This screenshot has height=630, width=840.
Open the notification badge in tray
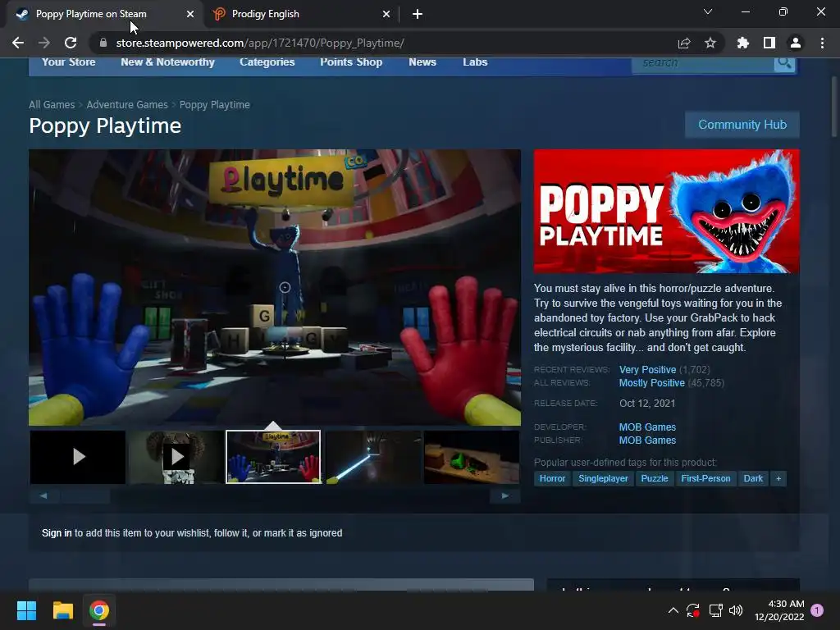[x=817, y=610]
